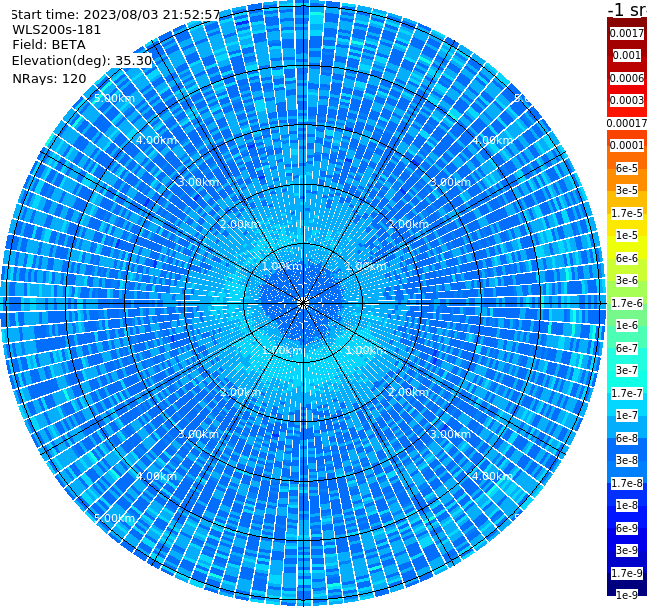The image size is (647, 607).
Task: Click the 3e-9 colorbar label
Action: (627, 550)
